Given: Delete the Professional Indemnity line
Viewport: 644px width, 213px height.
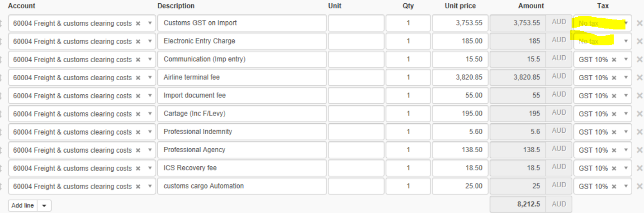Looking at the screenshot, I should 639,132.
